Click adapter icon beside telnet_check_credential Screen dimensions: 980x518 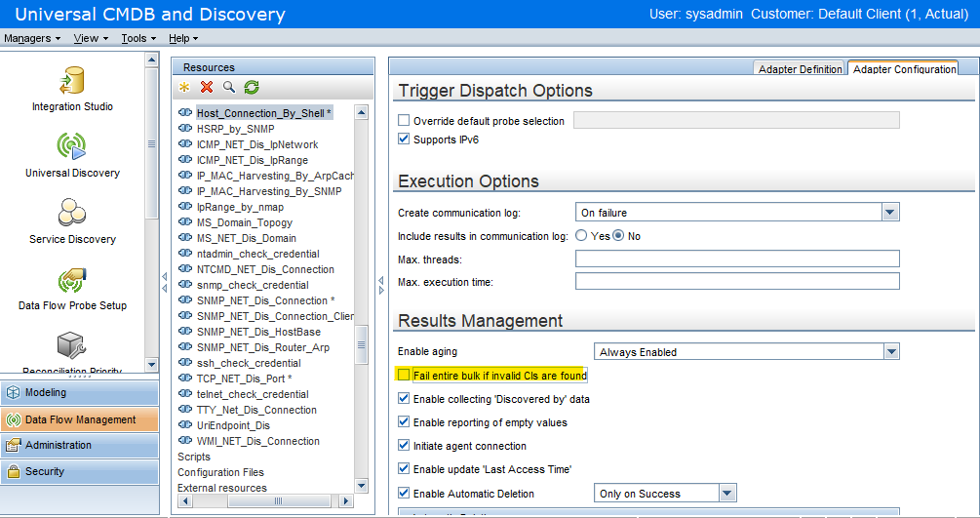point(185,394)
